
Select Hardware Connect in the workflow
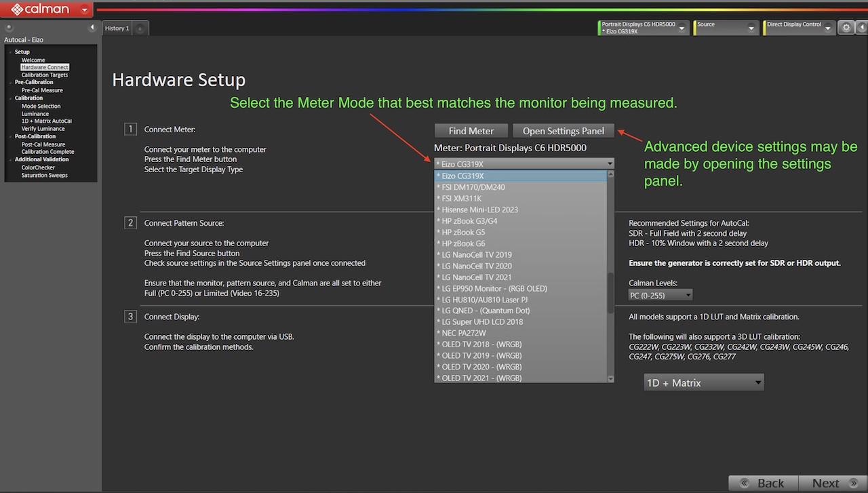click(45, 68)
